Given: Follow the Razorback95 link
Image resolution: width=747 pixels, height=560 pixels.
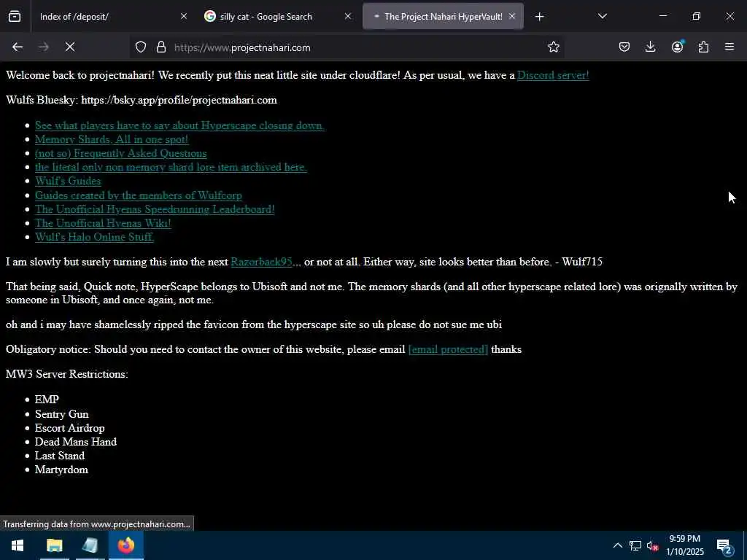Looking at the screenshot, I should 261,262.
